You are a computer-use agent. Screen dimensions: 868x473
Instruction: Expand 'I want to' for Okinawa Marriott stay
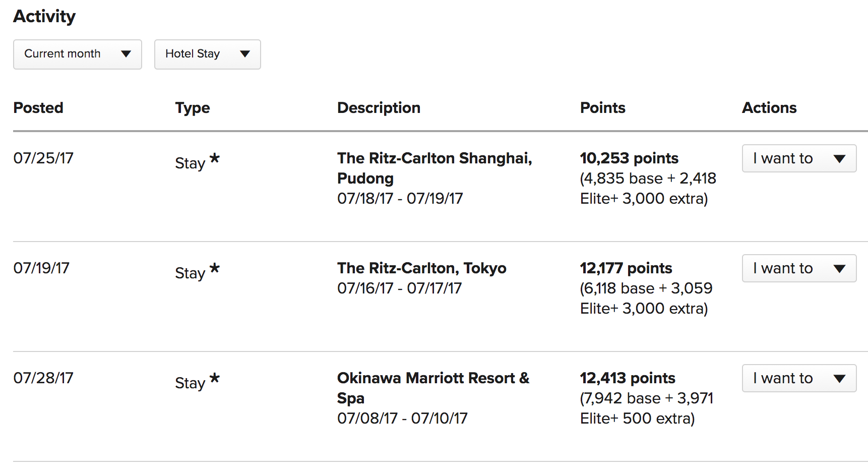(x=799, y=378)
